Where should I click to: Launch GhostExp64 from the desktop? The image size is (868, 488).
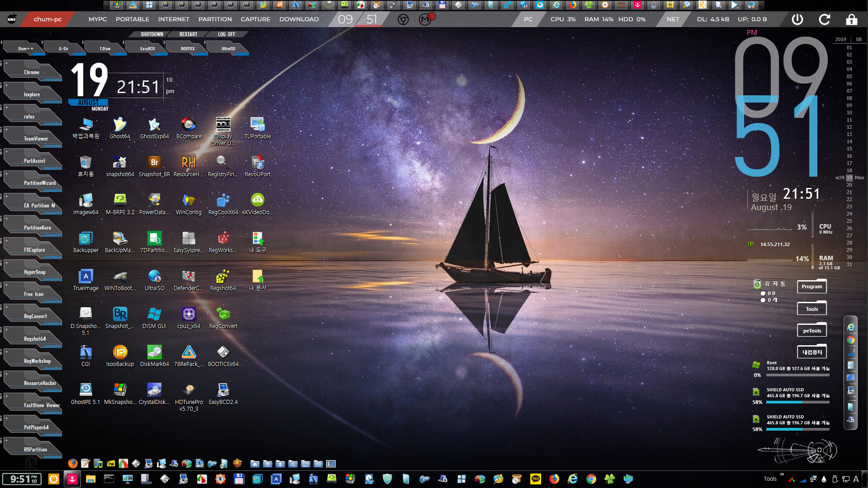click(154, 128)
